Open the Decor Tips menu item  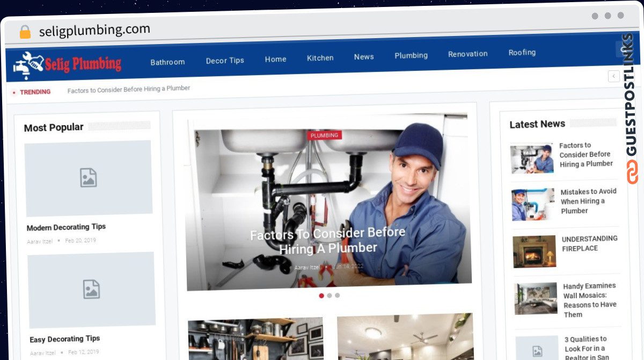click(225, 61)
